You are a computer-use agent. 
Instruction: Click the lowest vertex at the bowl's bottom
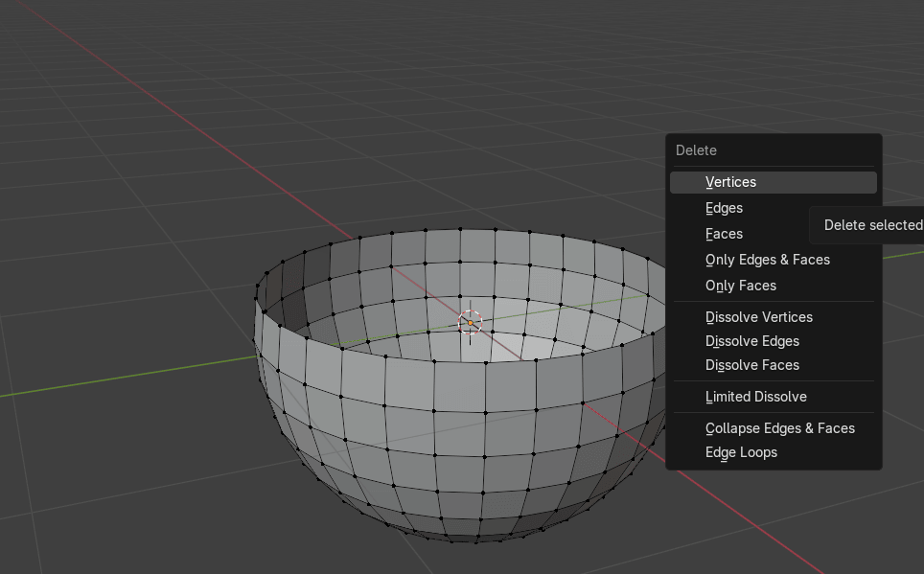click(x=476, y=541)
